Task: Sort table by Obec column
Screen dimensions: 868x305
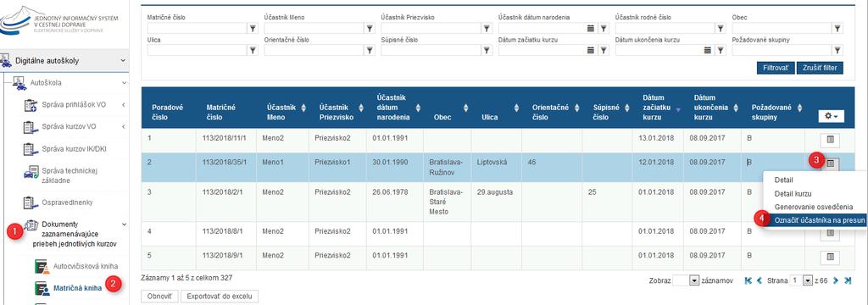Action: coord(465,108)
